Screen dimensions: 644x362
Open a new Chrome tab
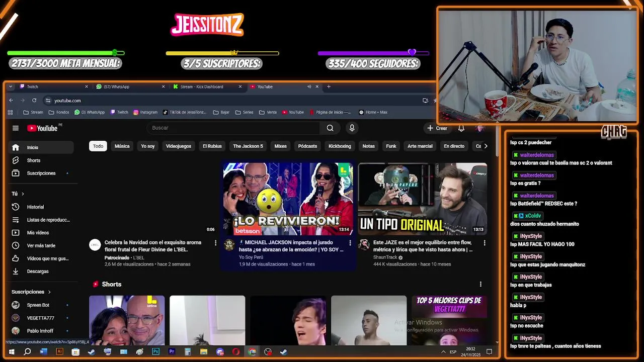click(329, 86)
